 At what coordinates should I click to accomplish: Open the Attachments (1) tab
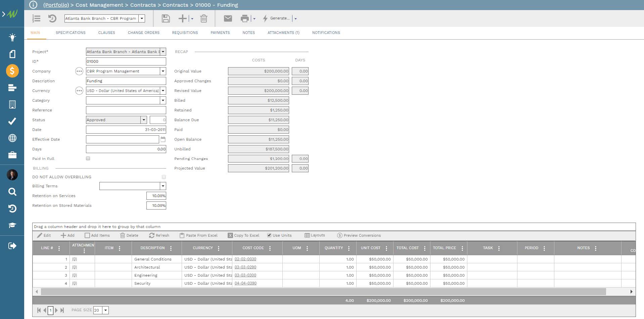click(284, 33)
